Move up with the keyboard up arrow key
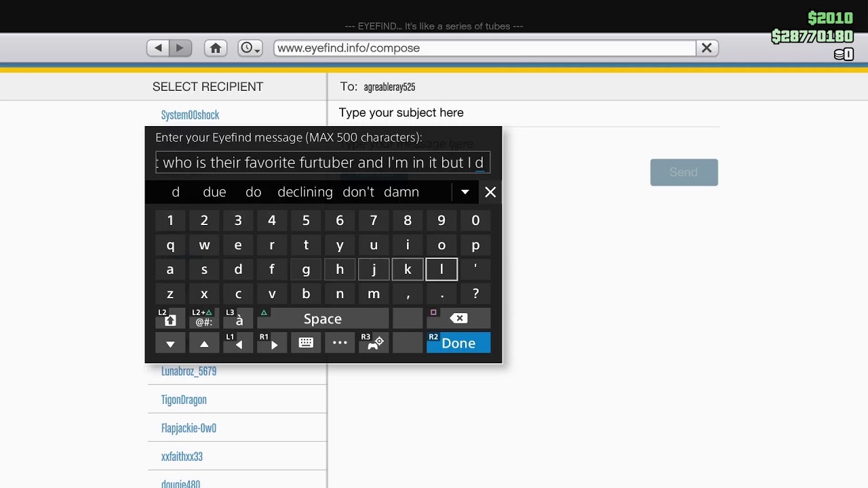Image resolution: width=868 pixels, height=488 pixels. (204, 344)
